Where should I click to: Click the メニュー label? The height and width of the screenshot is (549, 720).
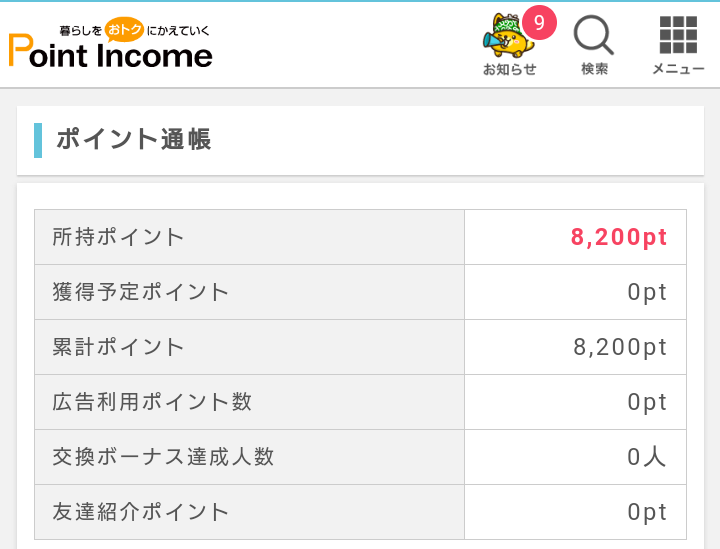(678, 69)
